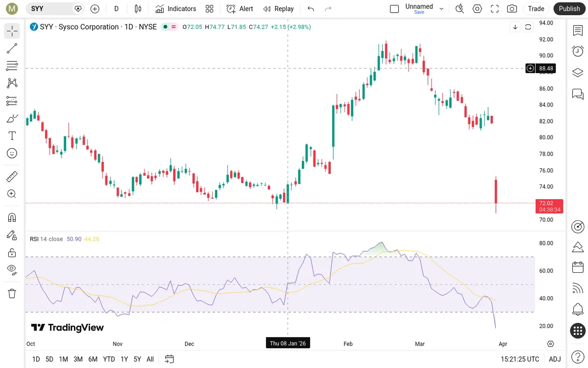
Task: Open the user profile M avatar
Action: (12, 9)
